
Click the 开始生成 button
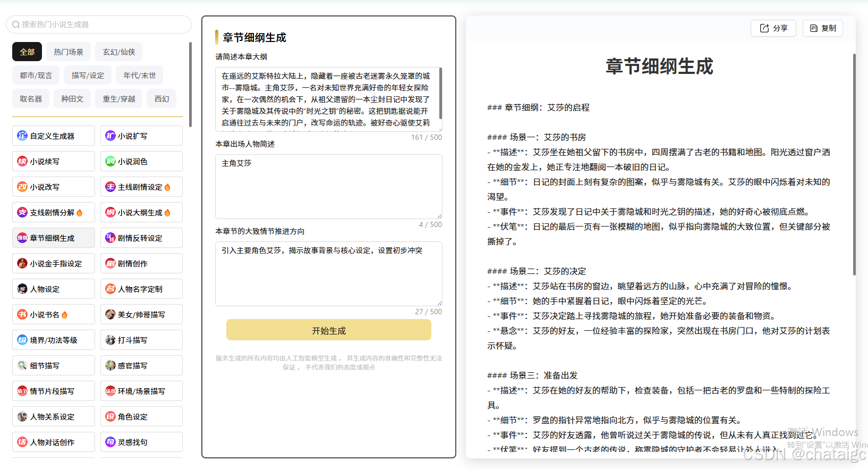tap(329, 330)
